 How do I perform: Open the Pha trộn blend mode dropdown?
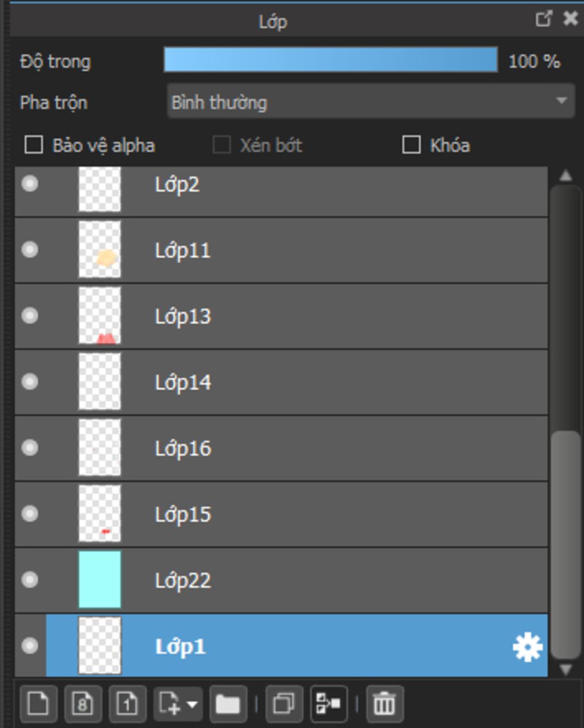pos(371,102)
